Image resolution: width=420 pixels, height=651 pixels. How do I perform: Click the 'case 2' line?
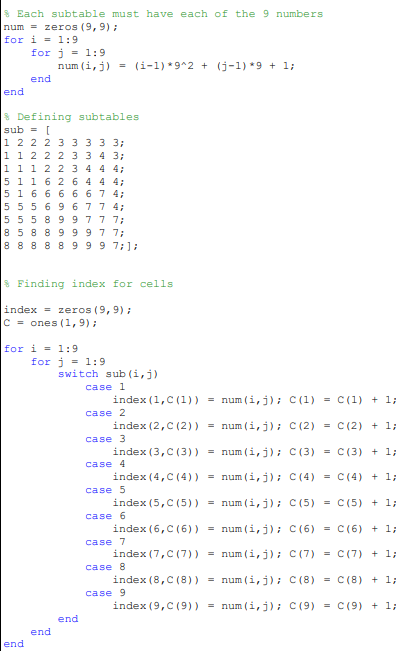tap(105, 413)
